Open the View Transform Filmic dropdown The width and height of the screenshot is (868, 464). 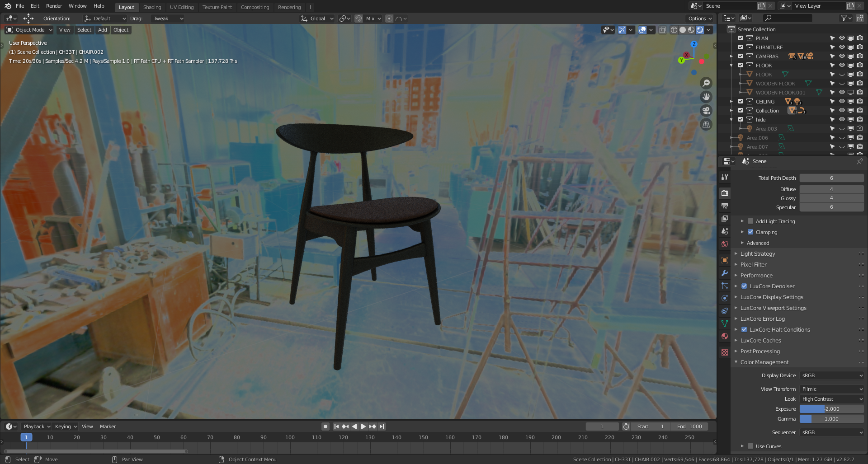(x=831, y=389)
